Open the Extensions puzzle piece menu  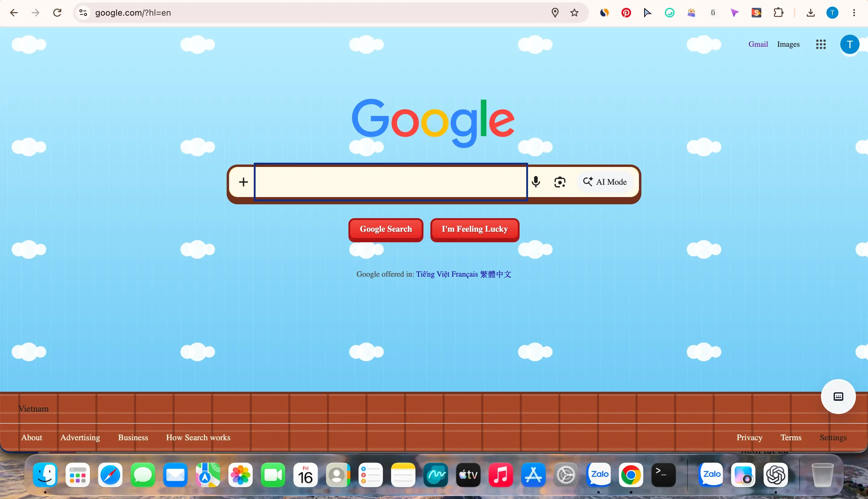coord(778,13)
